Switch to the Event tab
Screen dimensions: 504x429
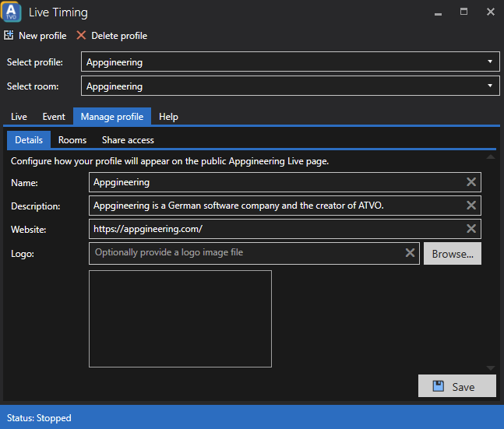[54, 117]
